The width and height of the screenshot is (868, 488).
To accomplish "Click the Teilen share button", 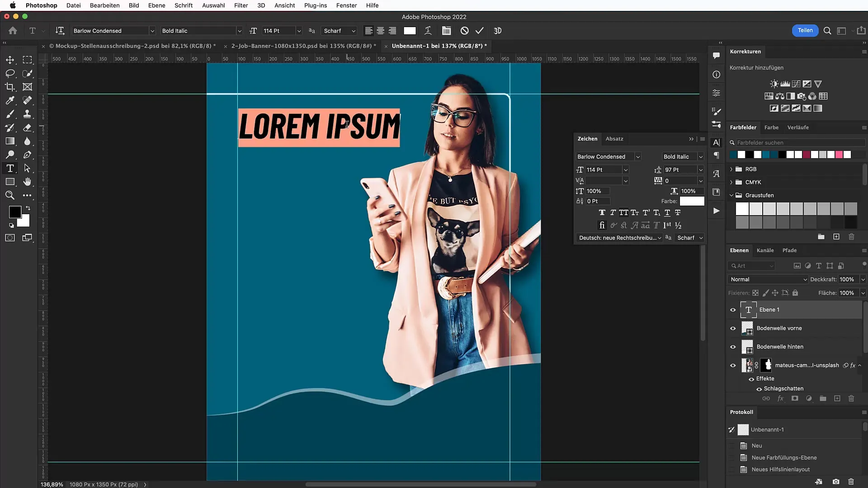I will (x=806, y=30).
